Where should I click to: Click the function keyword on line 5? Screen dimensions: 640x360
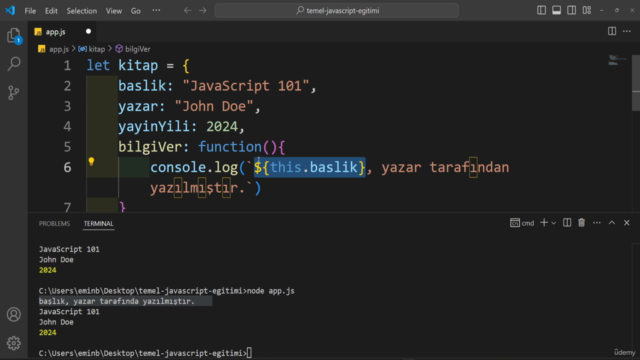click(230, 147)
